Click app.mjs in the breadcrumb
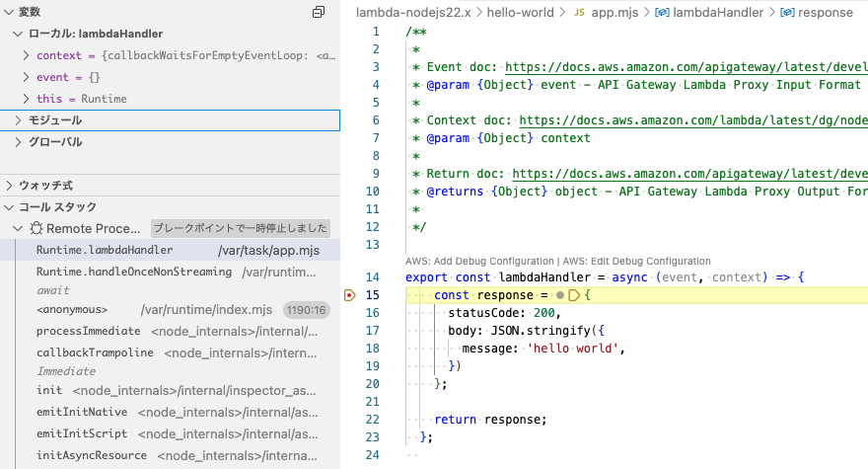This screenshot has height=469, width=868. tap(615, 12)
